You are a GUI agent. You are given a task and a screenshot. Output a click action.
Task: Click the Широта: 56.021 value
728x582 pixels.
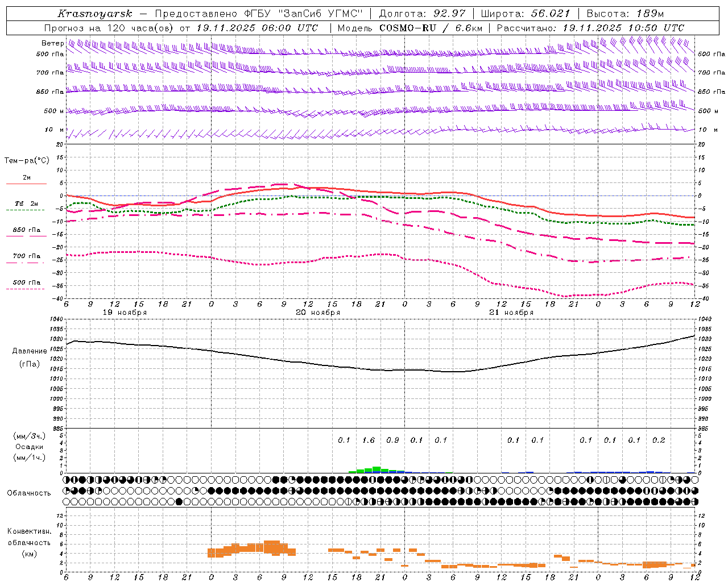coord(526,14)
